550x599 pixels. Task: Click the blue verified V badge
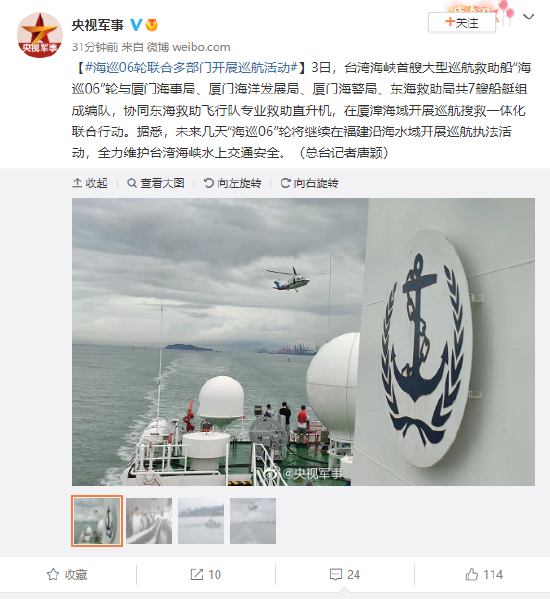pos(136,25)
